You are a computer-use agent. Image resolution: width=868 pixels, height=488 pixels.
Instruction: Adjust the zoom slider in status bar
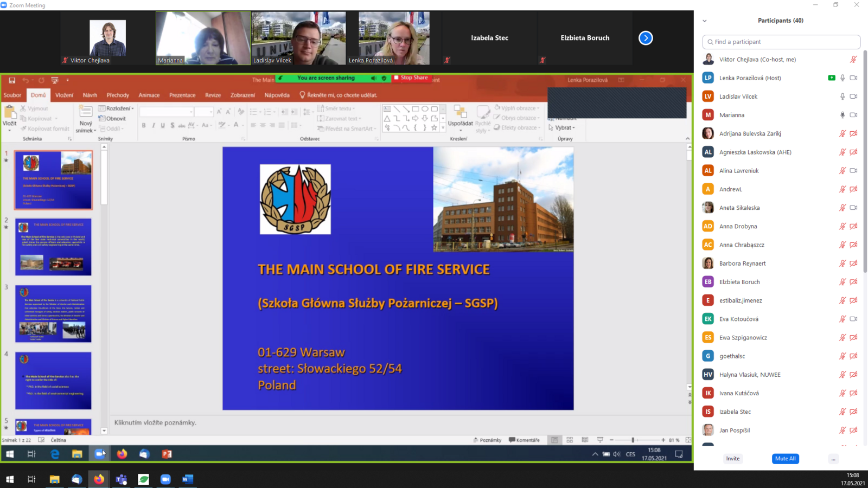click(633, 440)
